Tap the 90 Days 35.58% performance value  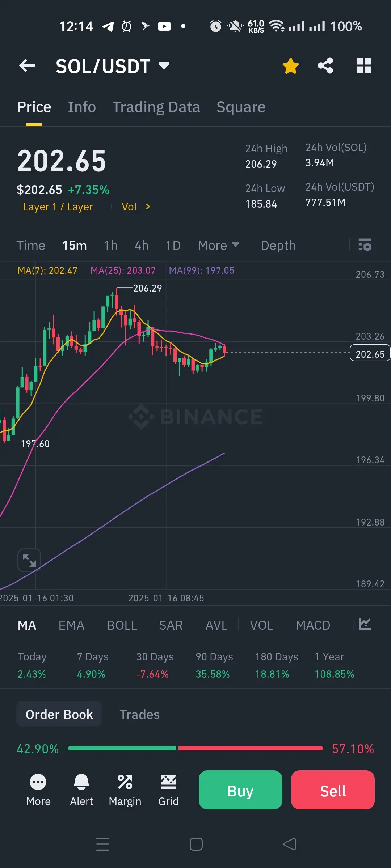(x=213, y=674)
